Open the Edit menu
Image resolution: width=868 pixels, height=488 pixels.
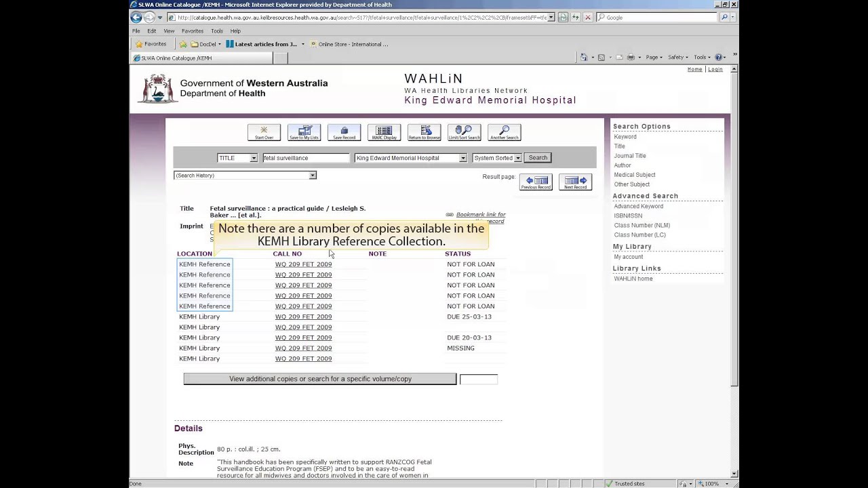point(152,31)
